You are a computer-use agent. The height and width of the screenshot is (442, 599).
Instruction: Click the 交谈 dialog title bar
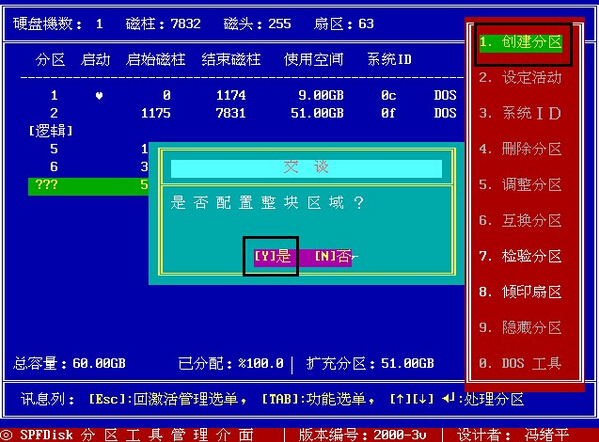click(x=306, y=168)
